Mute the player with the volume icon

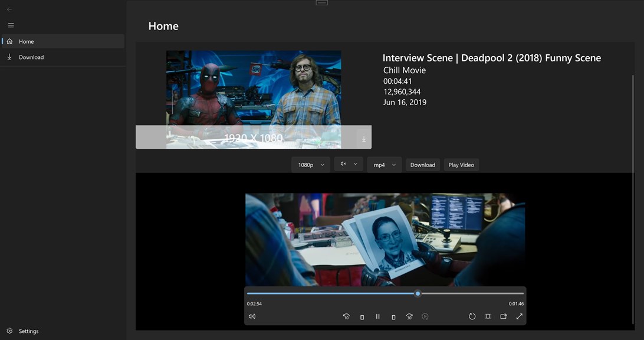coord(252,316)
